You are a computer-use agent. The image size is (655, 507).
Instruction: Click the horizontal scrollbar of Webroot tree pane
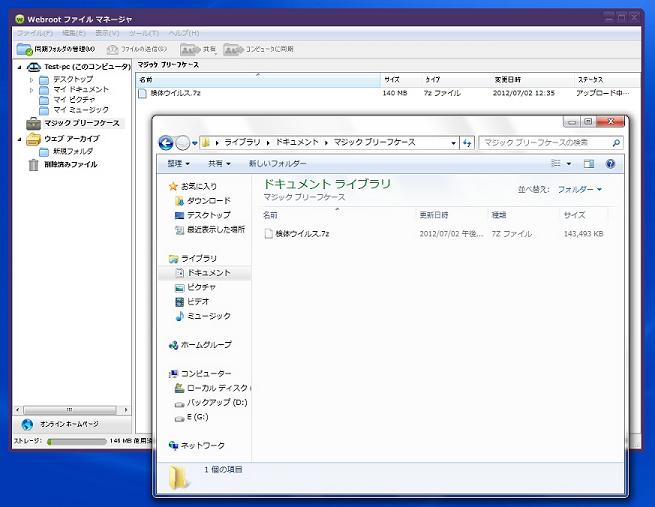point(70,410)
